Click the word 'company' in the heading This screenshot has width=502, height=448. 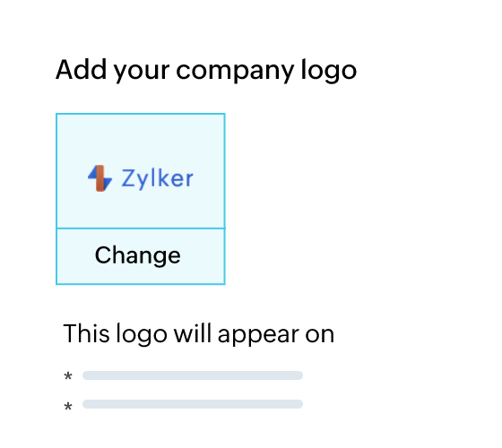click(x=235, y=71)
